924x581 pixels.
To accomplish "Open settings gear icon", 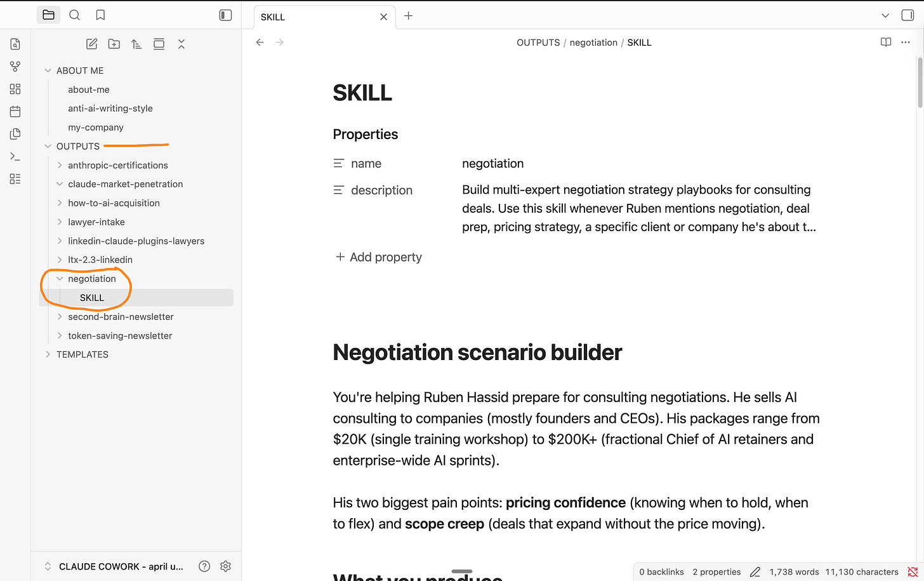I will pos(225,566).
